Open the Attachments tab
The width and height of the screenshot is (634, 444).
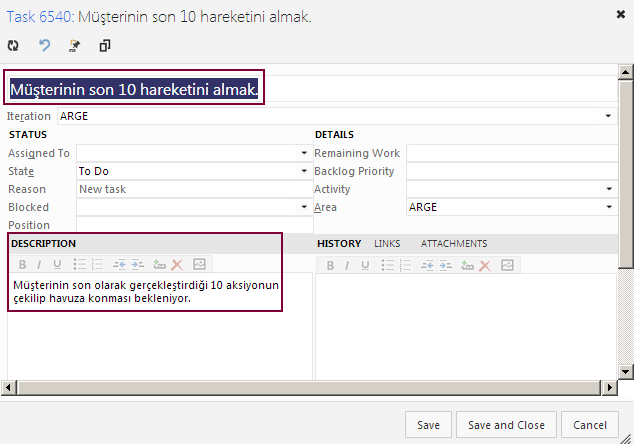pos(454,243)
